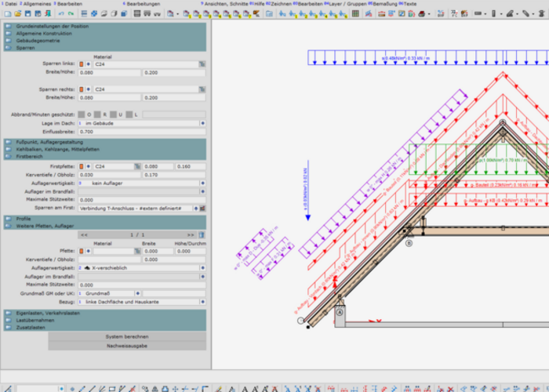Image resolution: width=549 pixels, height=392 pixels.
Task: Open Sparren am First connection dropdown
Action: [x=196, y=209]
